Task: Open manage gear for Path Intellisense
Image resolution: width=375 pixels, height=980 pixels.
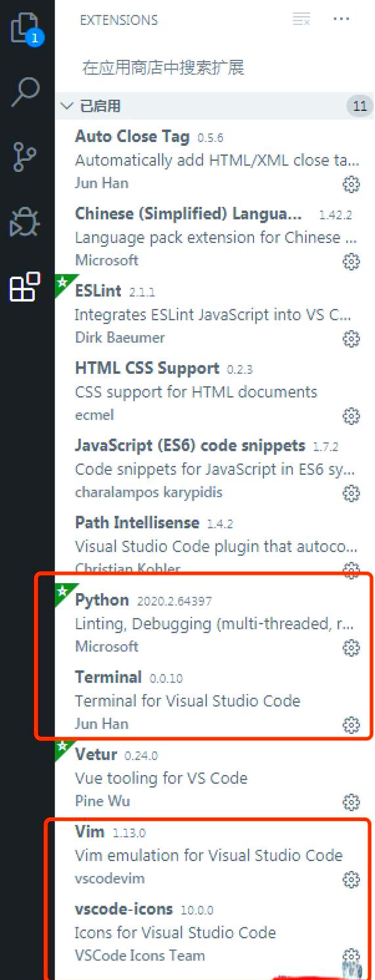Action: point(351,569)
